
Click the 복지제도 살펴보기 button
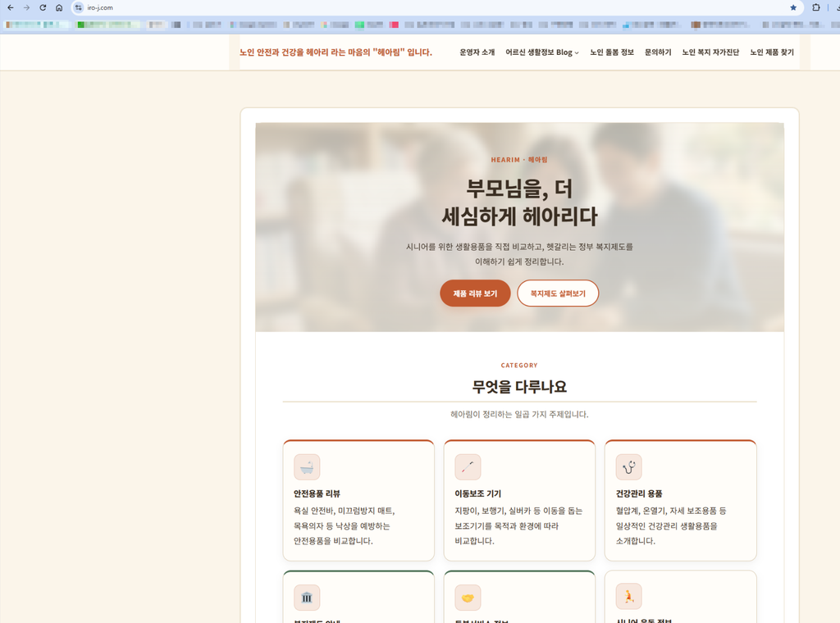(558, 293)
